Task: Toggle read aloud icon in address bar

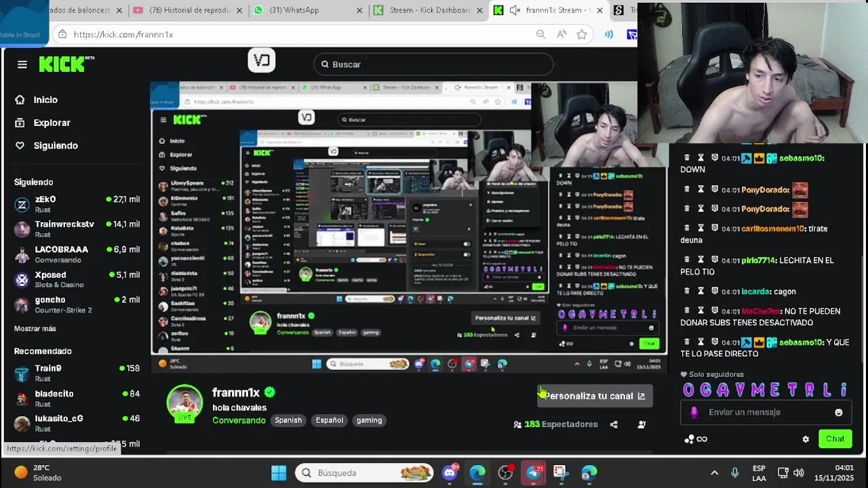Action: pos(561,35)
